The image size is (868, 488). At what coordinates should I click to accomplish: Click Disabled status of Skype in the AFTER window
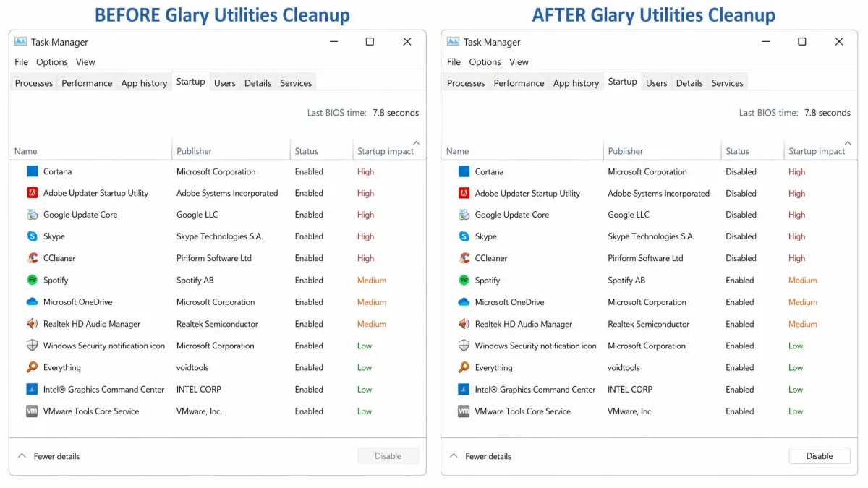tap(741, 236)
